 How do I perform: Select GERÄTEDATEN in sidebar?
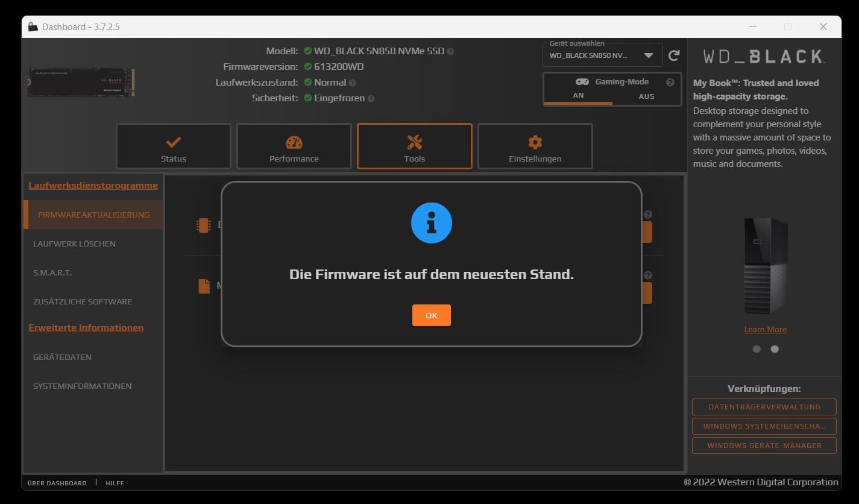93,357
